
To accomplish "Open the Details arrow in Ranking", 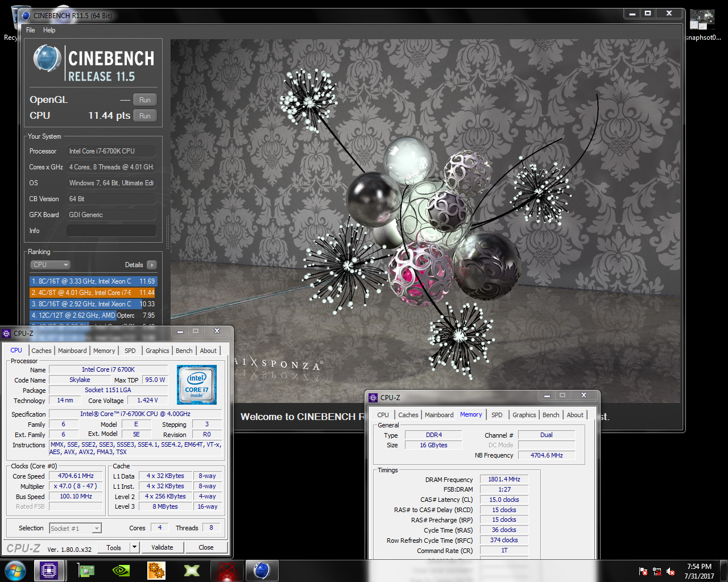I will coord(152,265).
